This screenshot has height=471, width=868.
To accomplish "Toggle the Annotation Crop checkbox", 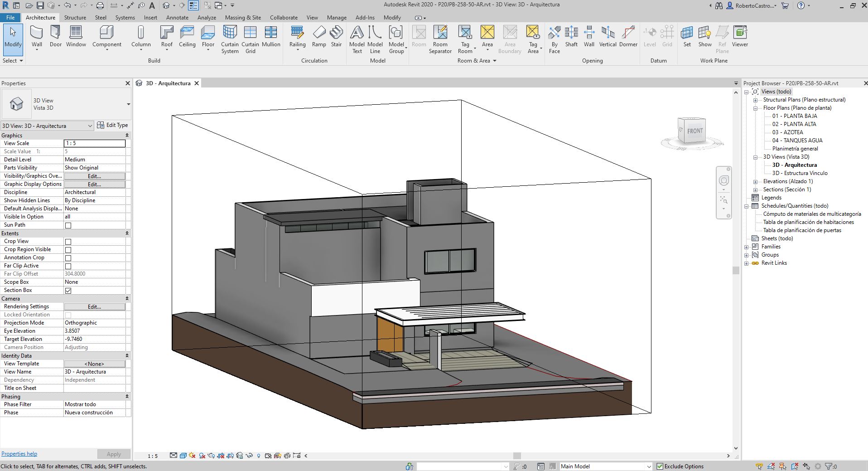I will point(68,258).
